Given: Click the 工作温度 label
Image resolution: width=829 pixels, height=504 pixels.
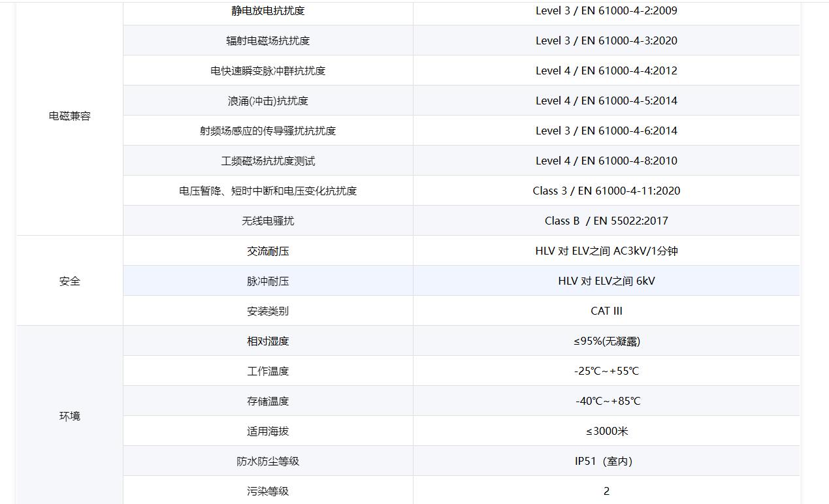Looking at the screenshot, I should tap(268, 371).
